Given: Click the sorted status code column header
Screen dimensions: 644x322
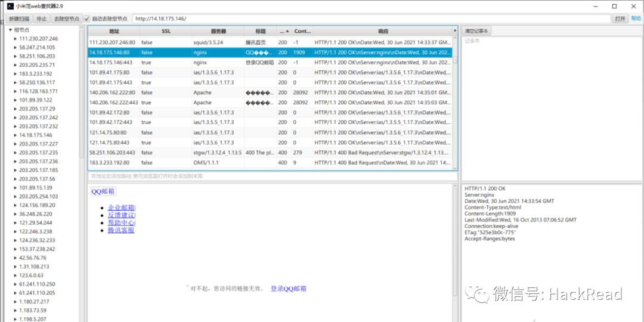Looking at the screenshot, I should [x=284, y=31].
